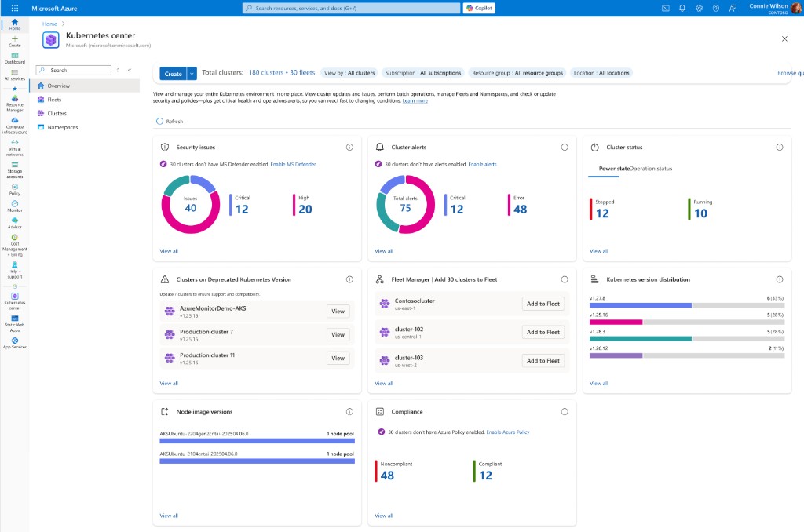The image size is (804, 532).
Task: Open Dashboard in left sidebar
Action: [x=15, y=58]
